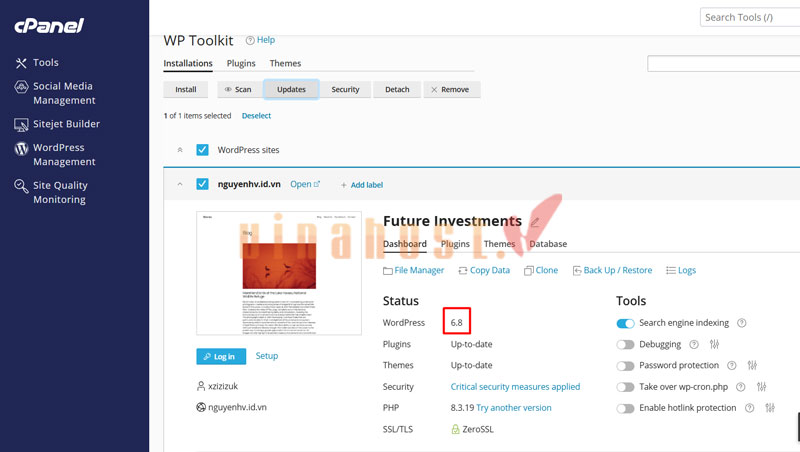
Task: Open hotlink protection settings sliders icon
Action: pyautogui.click(x=770, y=408)
